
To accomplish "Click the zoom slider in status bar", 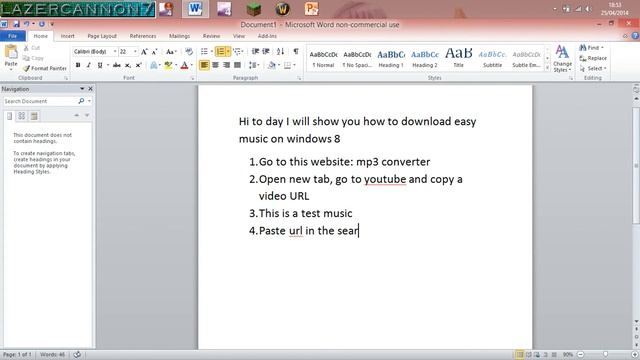I will tap(606, 355).
